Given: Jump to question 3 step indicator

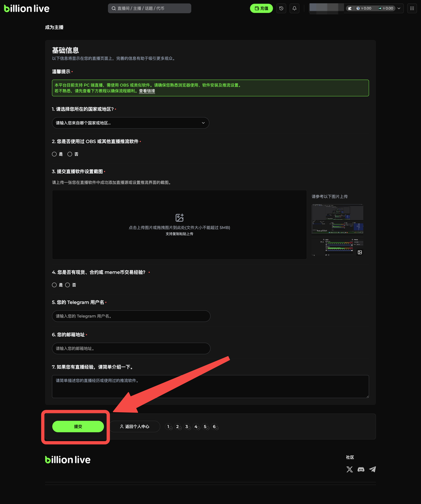Looking at the screenshot, I should (187, 427).
